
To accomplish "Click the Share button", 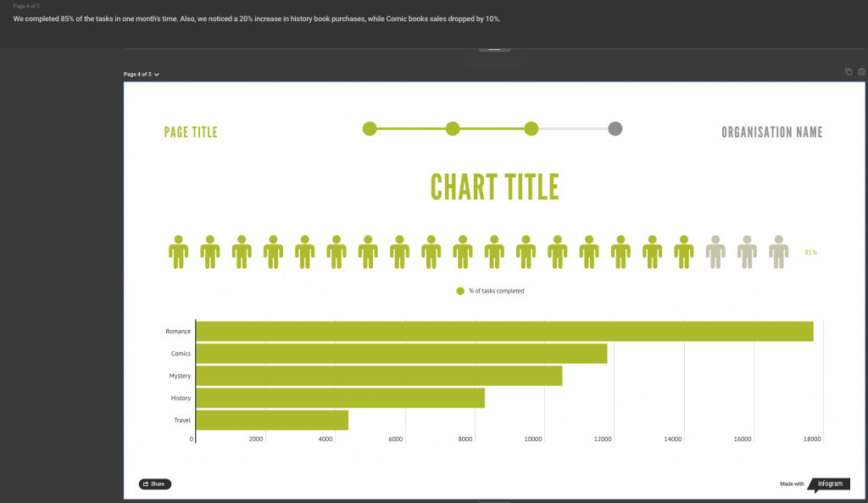I will 155,484.
